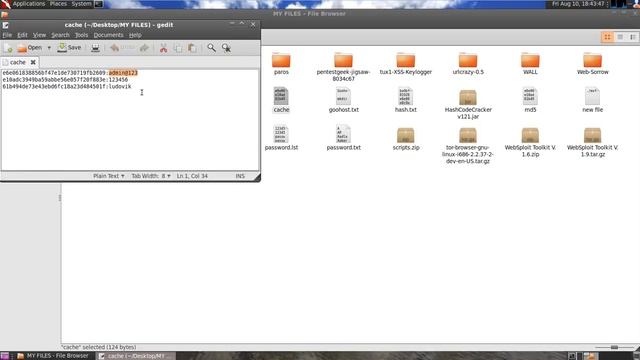Open the System menu in top panel
The width and height of the screenshot is (640, 360).
coord(81,4)
